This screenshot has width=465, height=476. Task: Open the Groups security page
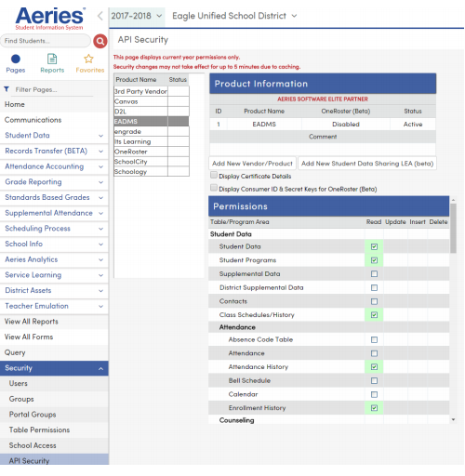point(54,399)
